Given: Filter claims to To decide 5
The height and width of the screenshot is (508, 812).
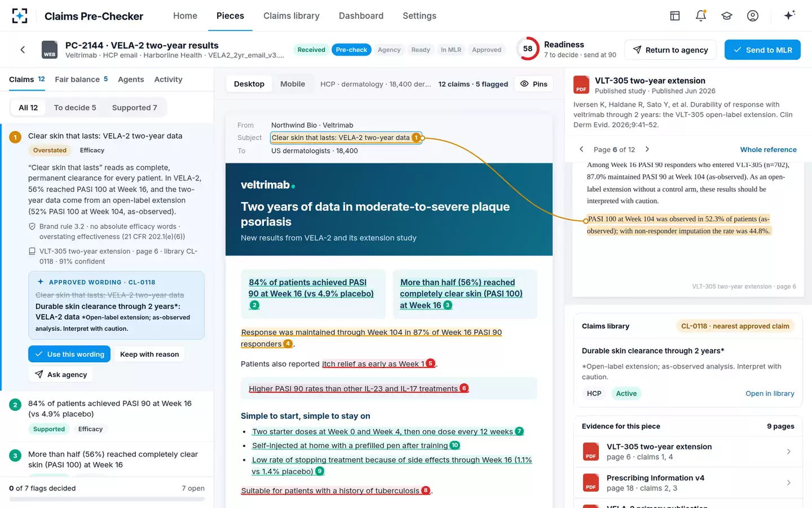Looking at the screenshot, I should tap(75, 108).
